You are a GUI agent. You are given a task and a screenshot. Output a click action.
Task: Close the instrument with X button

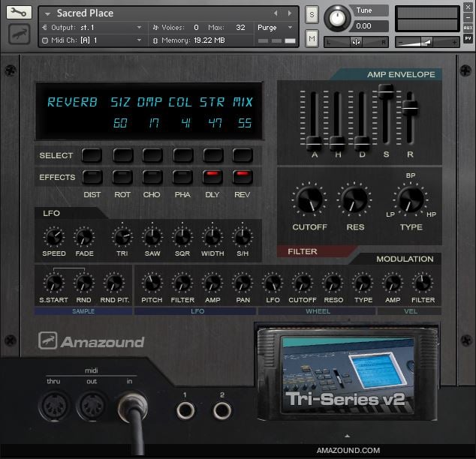pyautogui.click(x=468, y=7)
